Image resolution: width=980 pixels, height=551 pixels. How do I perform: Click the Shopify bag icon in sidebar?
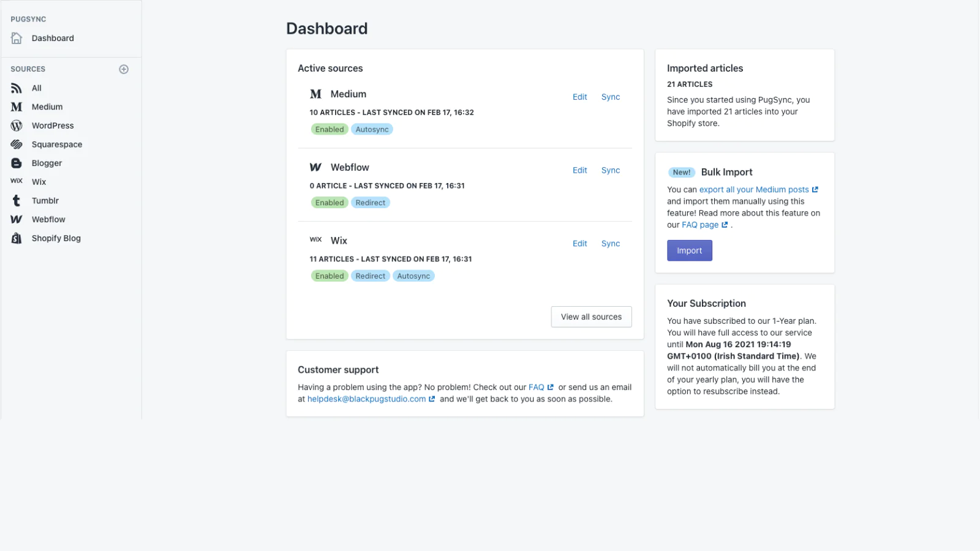click(x=17, y=238)
